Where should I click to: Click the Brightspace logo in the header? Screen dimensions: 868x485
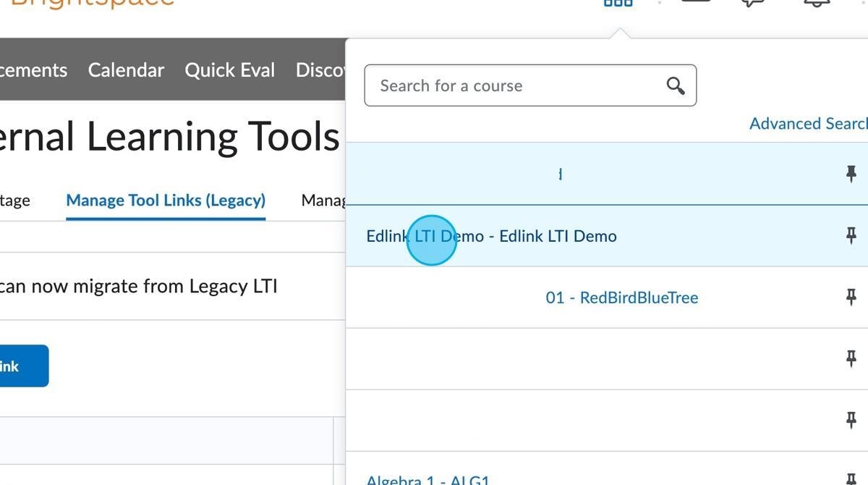coord(87,3)
